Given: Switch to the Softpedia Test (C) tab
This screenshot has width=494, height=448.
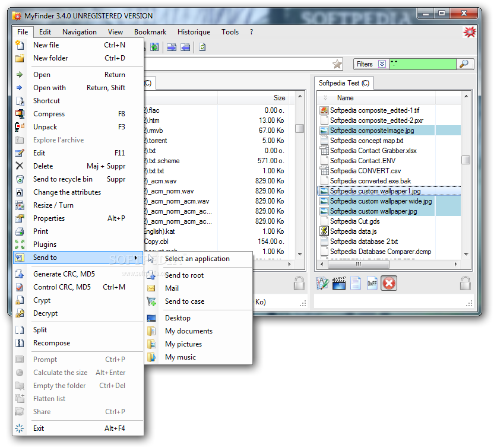Looking at the screenshot, I should pos(344,83).
